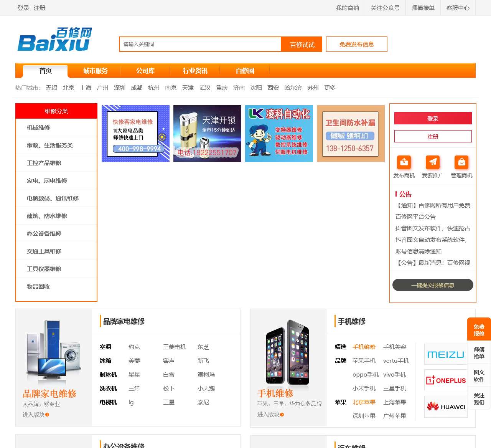Switch to the 行业资讯 tab

click(194, 71)
